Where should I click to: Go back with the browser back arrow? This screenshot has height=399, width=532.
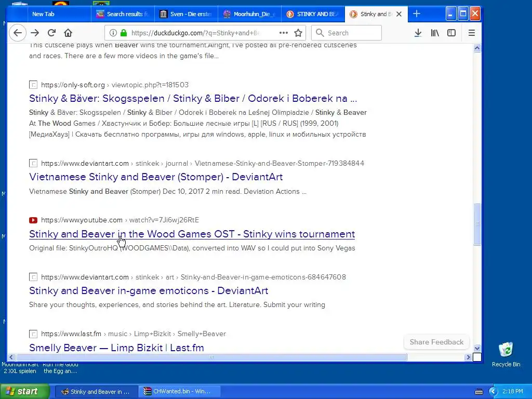point(18,33)
